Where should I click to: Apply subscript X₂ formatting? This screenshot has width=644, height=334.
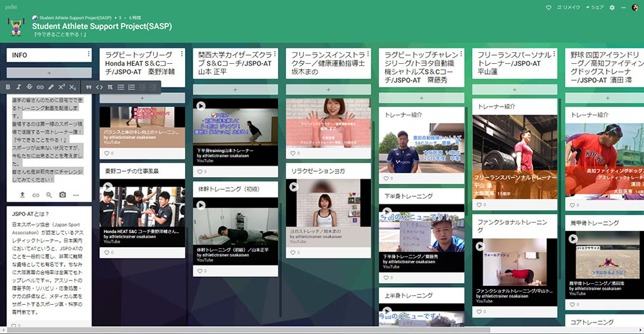tap(73, 87)
